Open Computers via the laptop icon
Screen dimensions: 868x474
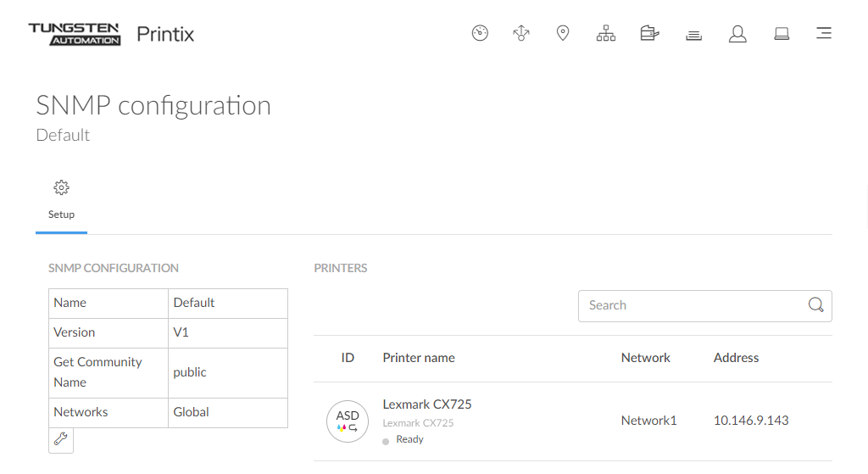782,34
